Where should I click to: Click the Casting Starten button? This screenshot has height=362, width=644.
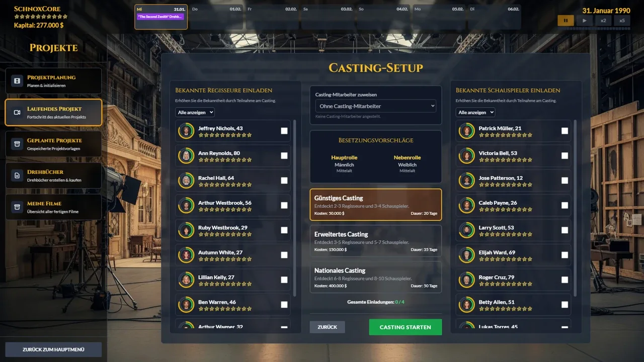tap(405, 327)
